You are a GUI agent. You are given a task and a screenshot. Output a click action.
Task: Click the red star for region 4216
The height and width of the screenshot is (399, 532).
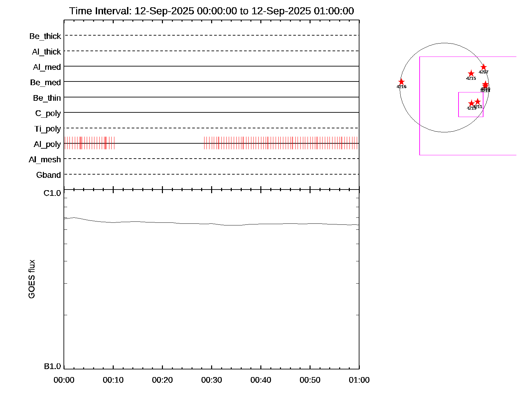401,82
